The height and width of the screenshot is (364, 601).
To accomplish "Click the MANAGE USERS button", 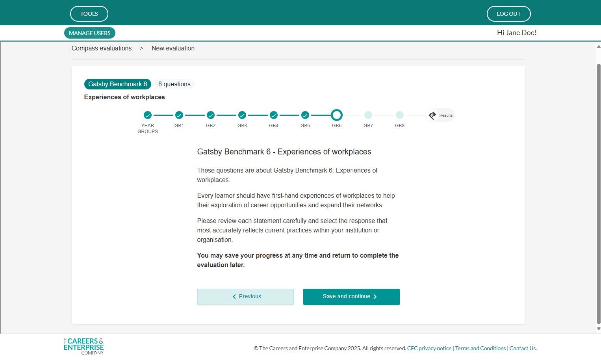I will coord(89,33).
